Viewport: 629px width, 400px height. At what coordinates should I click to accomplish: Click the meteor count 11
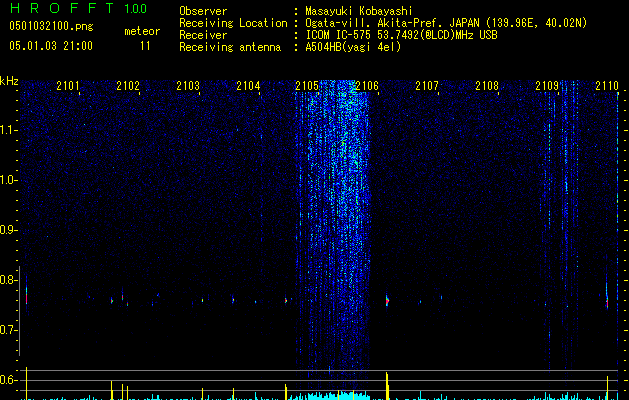(145, 46)
